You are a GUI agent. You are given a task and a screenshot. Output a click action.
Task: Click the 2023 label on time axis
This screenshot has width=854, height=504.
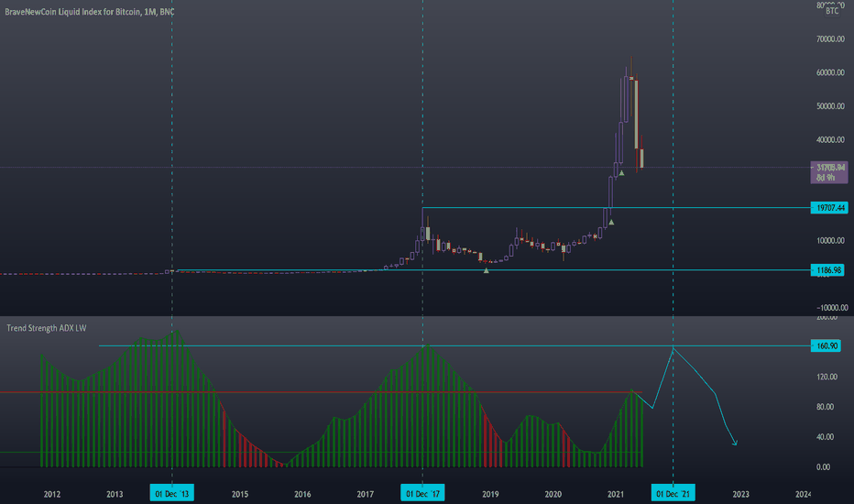(740, 494)
